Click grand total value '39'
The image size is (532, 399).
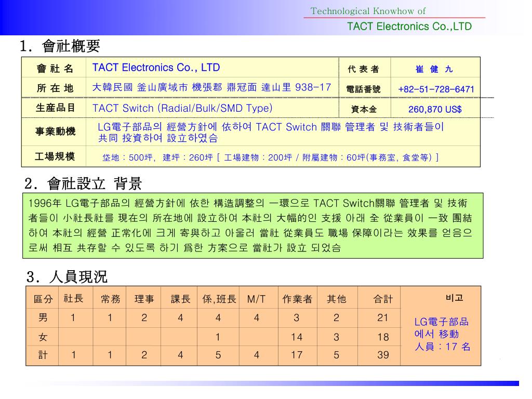383,355
